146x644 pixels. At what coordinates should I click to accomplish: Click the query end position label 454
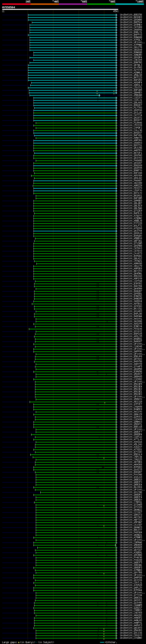[115, 11]
